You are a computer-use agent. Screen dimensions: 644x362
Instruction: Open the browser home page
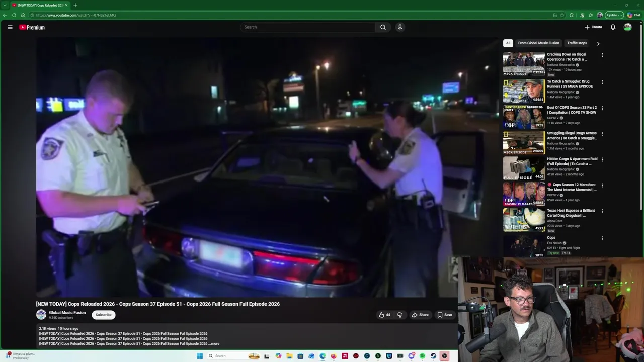[23, 15]
